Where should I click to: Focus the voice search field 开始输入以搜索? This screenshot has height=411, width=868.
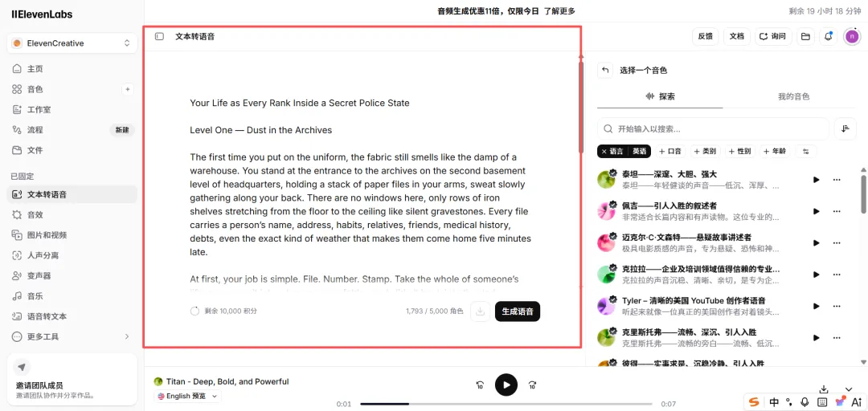[714, 129]
